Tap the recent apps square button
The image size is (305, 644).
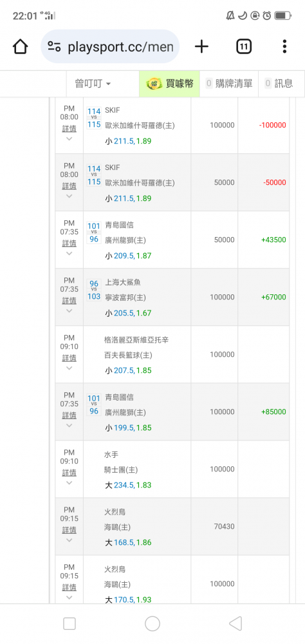(69, 623)
